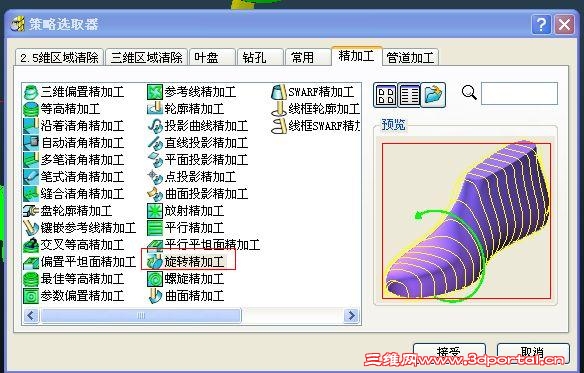Viewport: 584px width, 373px height.
Task: Select the 镶嵌参考线精加工 icon
Action: (x=31, y=228)
